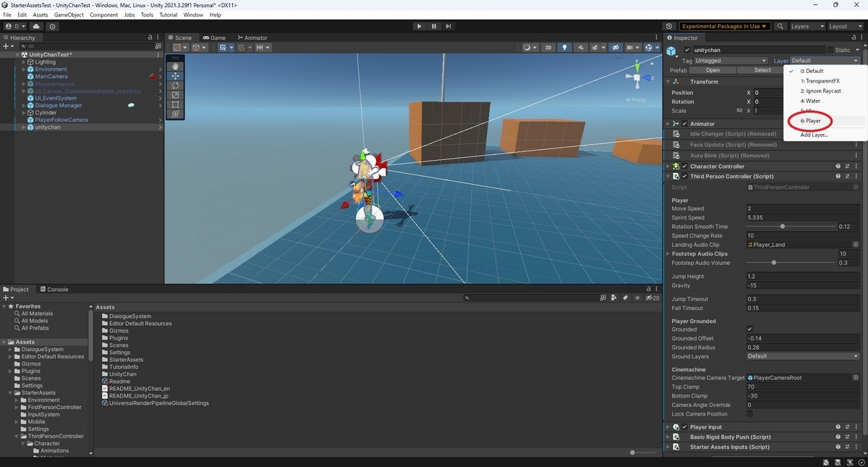
Task: Open the Tag dropdown Untagged
Action: coord(731,61)
